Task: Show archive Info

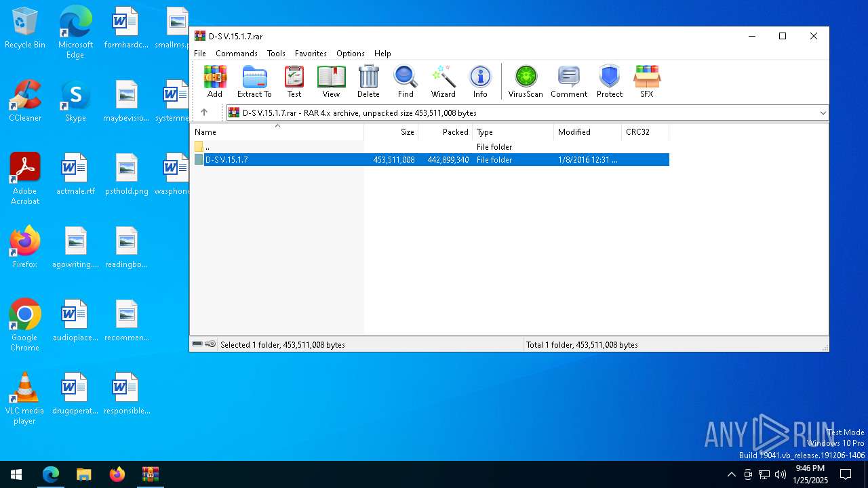Action: point(480,82)
